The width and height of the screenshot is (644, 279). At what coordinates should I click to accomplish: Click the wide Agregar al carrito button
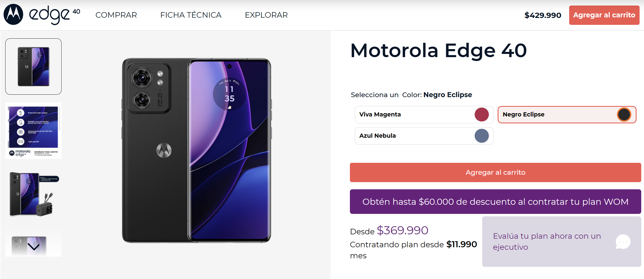[x=495, y=172]
